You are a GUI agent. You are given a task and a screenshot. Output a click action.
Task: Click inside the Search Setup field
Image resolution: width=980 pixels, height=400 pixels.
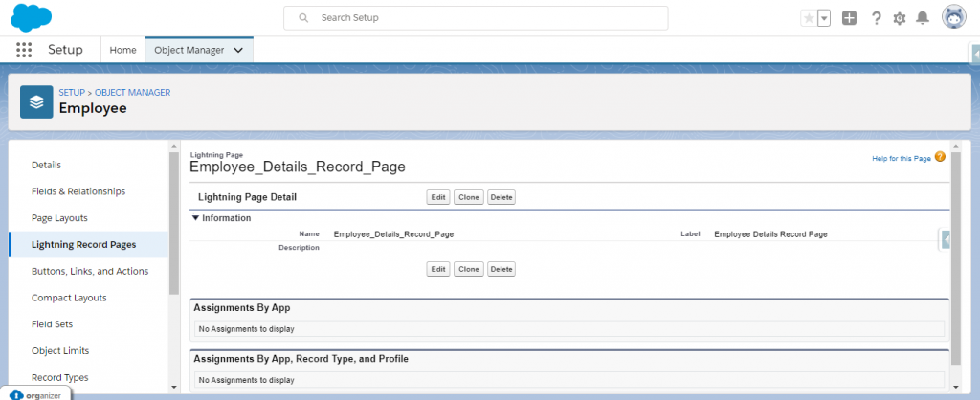476,18
